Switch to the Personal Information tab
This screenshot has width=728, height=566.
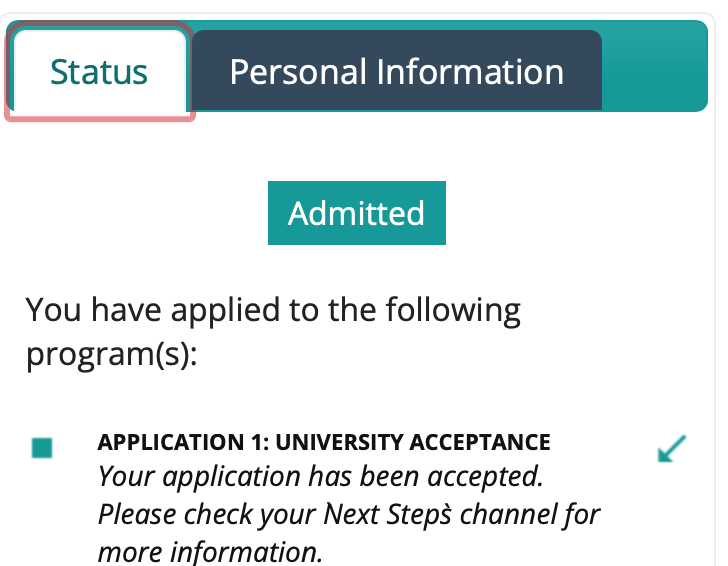(x=396, y=71)
